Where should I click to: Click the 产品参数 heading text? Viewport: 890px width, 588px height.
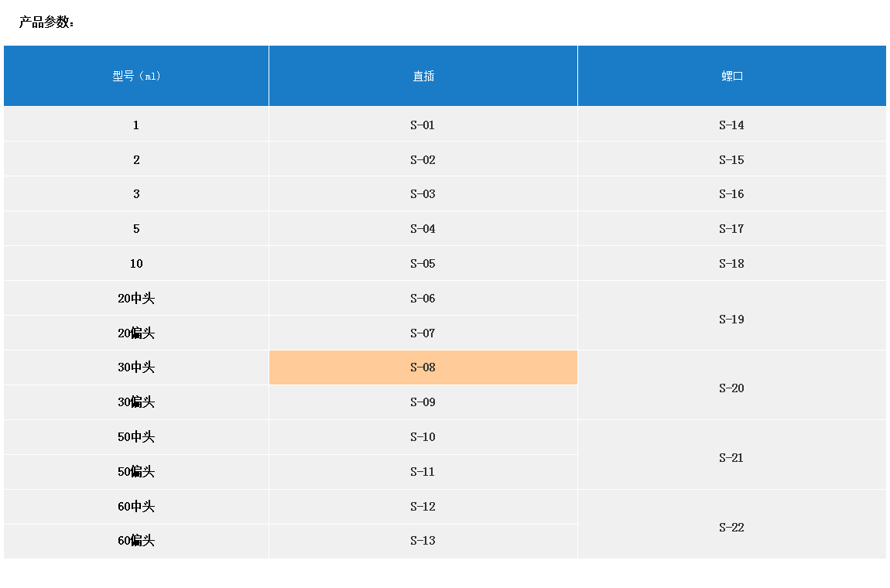[x=46, y=22]
